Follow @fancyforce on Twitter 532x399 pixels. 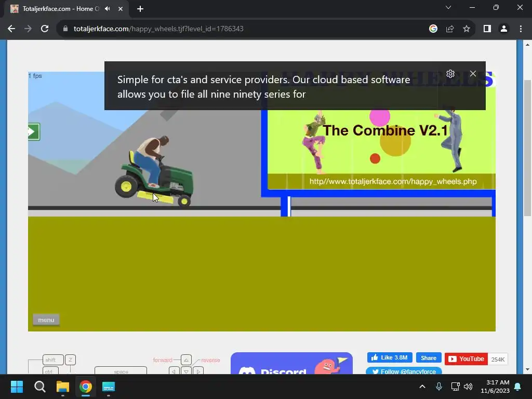point(404,371)
